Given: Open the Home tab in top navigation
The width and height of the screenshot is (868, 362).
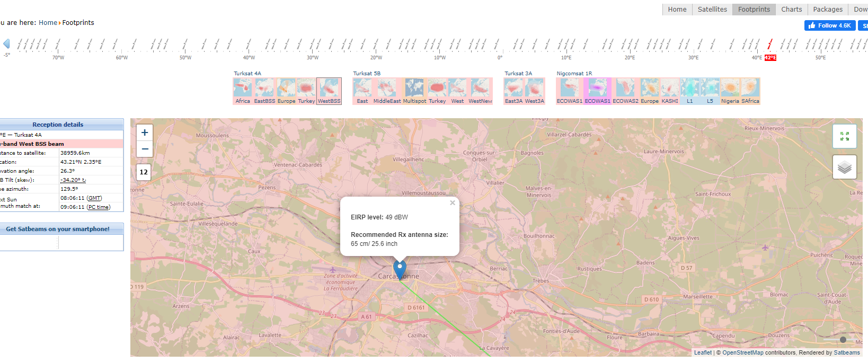Looking at the screenshot, I should [x=677, y=10].
